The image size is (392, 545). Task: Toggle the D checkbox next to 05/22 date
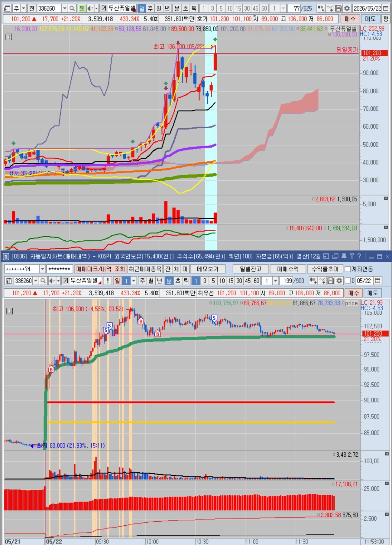click(348, 281)
